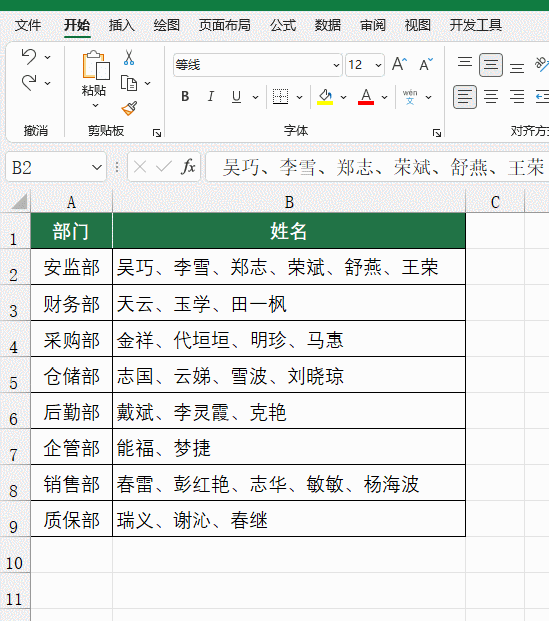
Task: Switch to the 视图 tab
Action: pos(417,25)
